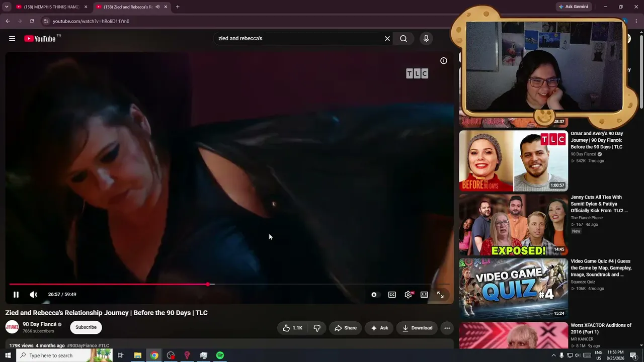Start voice search with the microphone
The width and height of the screenshot is (644, 362).
pos(426,39)
